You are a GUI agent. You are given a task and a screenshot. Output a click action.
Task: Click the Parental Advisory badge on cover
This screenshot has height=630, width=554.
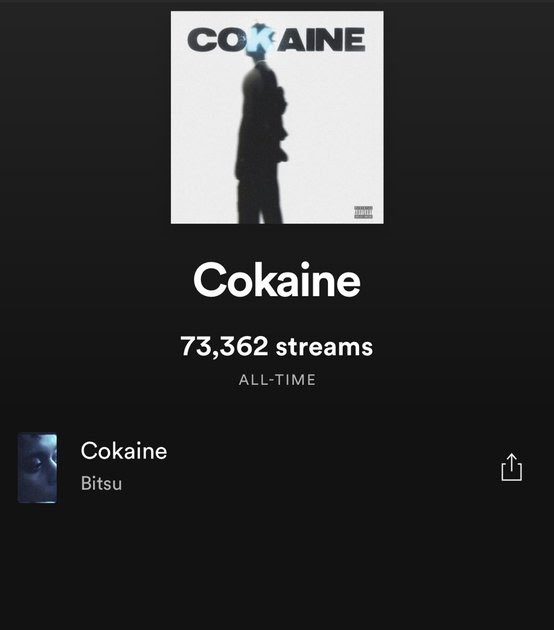click(x=363, y=212)
